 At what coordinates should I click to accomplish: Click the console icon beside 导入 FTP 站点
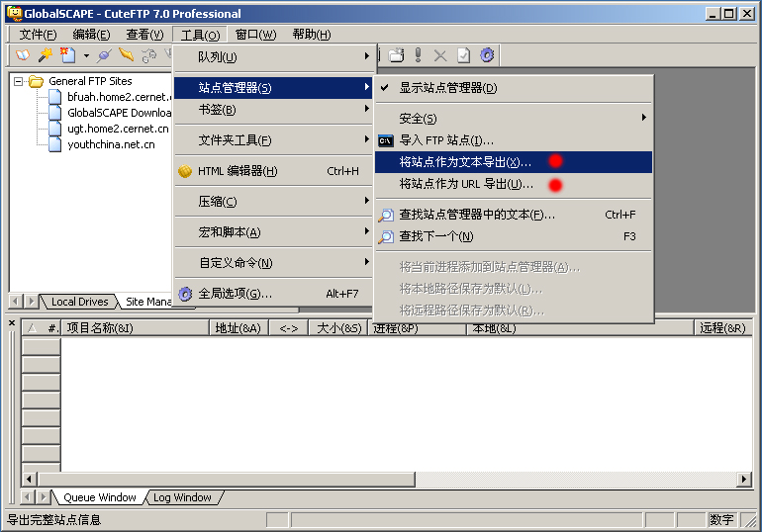[x=386, y=140]
